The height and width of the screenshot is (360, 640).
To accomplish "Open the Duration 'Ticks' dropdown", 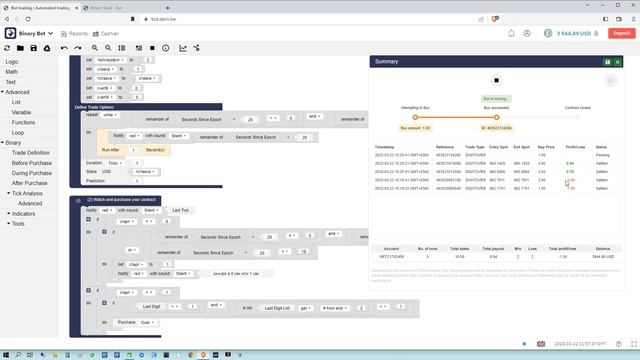I will click(115, 163).
